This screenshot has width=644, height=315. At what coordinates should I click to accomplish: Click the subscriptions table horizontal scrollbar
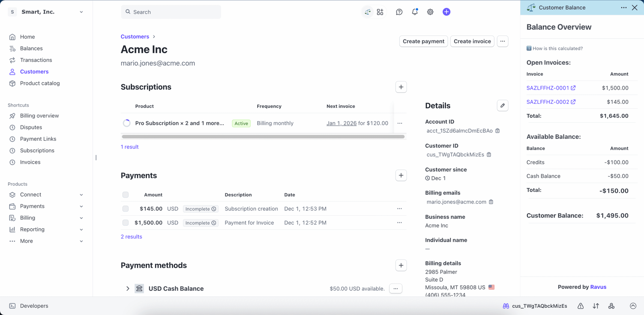(263, 137)
